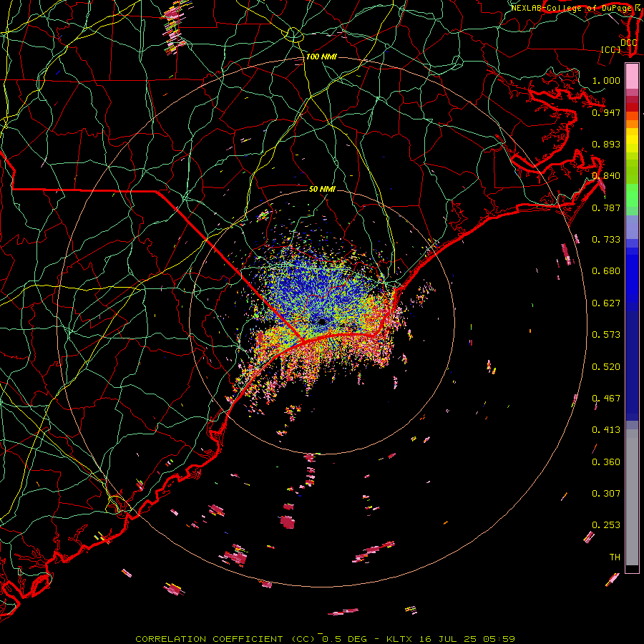Click the 0.680 scale value
Image resolution: width=644 pixels, height=644 pixels.
tap(606, 271)
